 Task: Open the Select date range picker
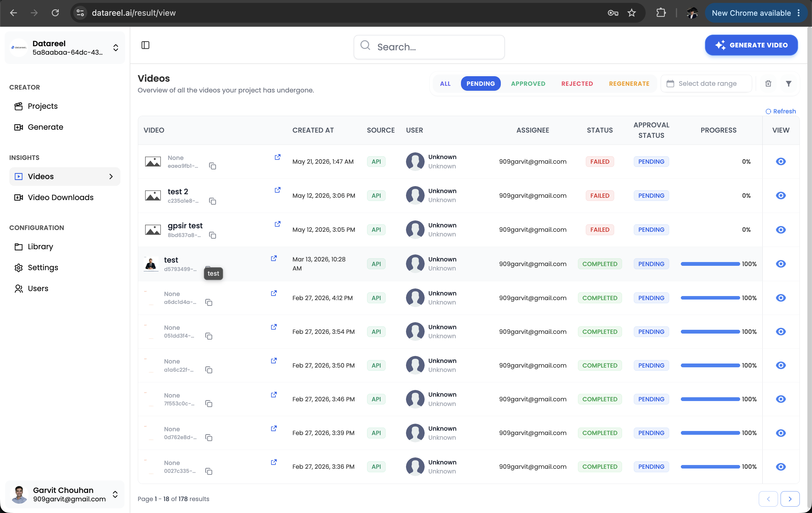[706, 84]
